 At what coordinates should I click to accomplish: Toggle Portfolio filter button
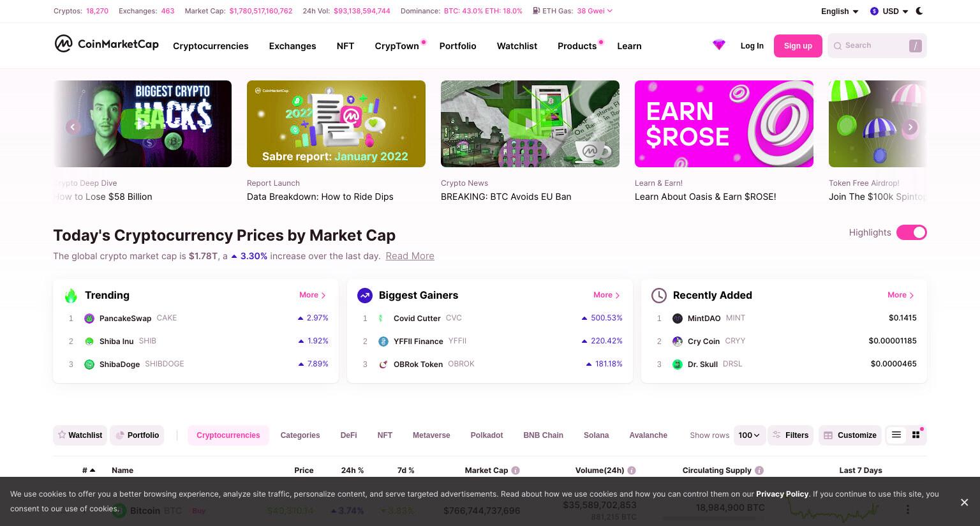point(137,435)
